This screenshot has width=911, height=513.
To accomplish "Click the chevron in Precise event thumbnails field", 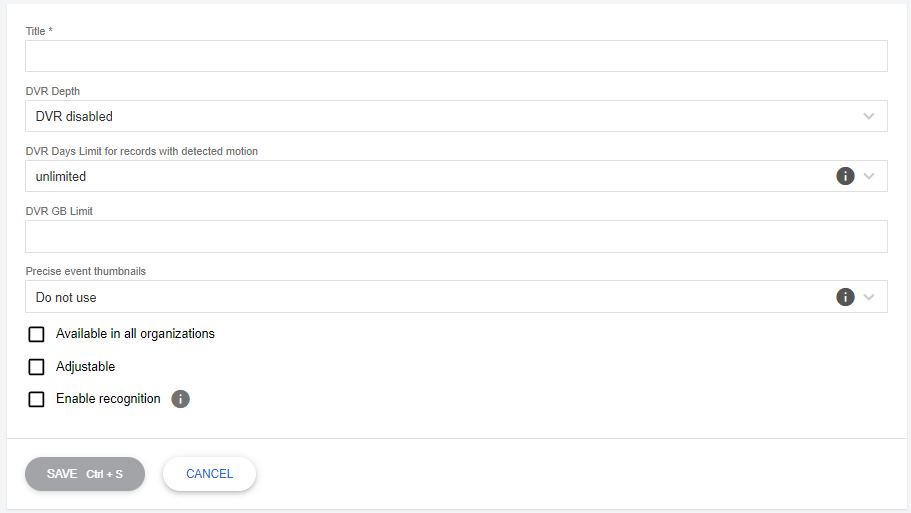I will click(869, 297).
